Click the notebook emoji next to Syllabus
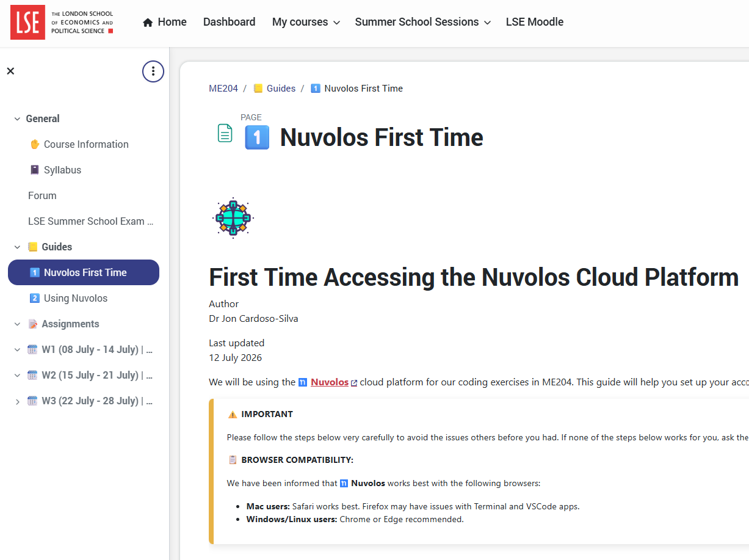Screen dimensions: 749x560 point(35,170)
